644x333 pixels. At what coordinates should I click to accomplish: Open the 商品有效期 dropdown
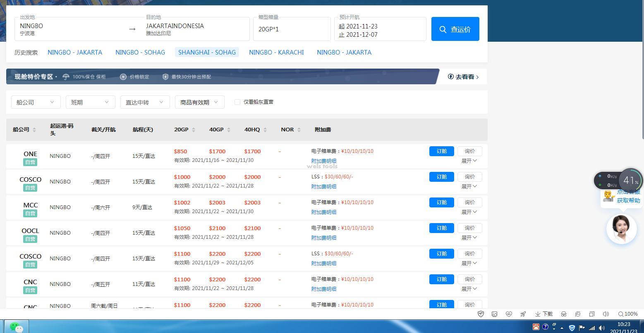[199, 102]
